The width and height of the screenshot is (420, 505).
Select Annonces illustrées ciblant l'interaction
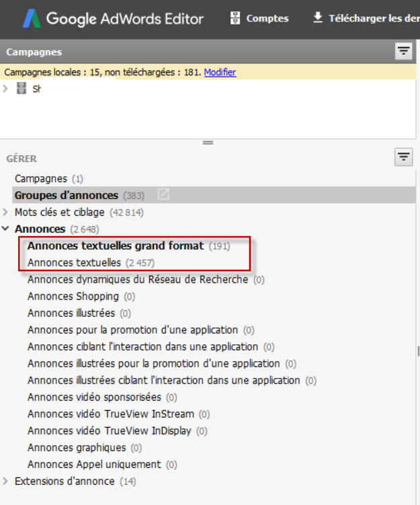point(172,381)
